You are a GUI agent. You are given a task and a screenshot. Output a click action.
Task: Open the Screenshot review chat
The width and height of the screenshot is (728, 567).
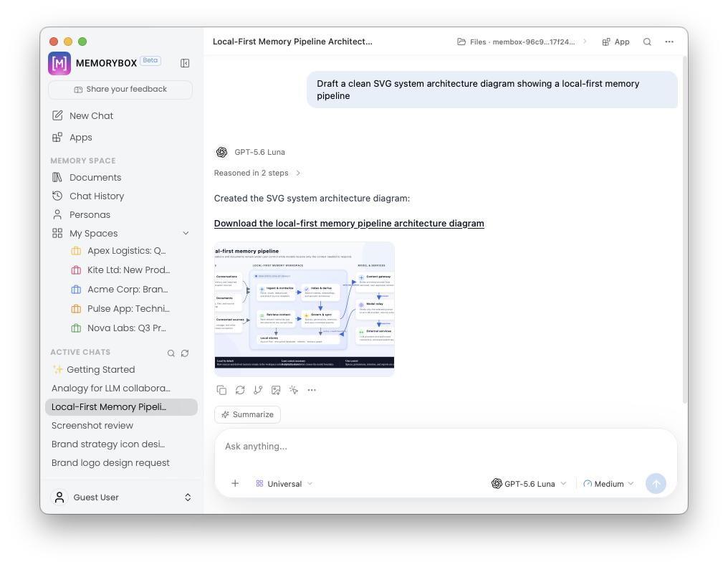click(x=121, y=425)
